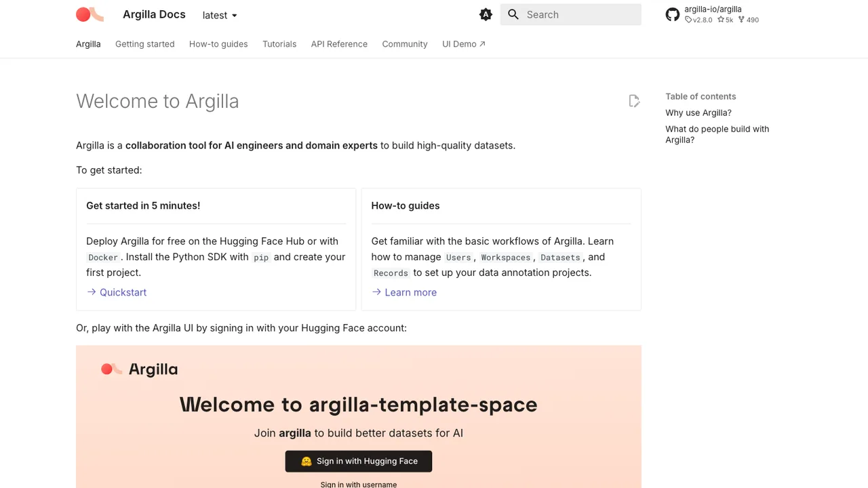Jump to What do people build with Argilla?
The height and width of the screenshot is (488, 868).
point(717,134)
